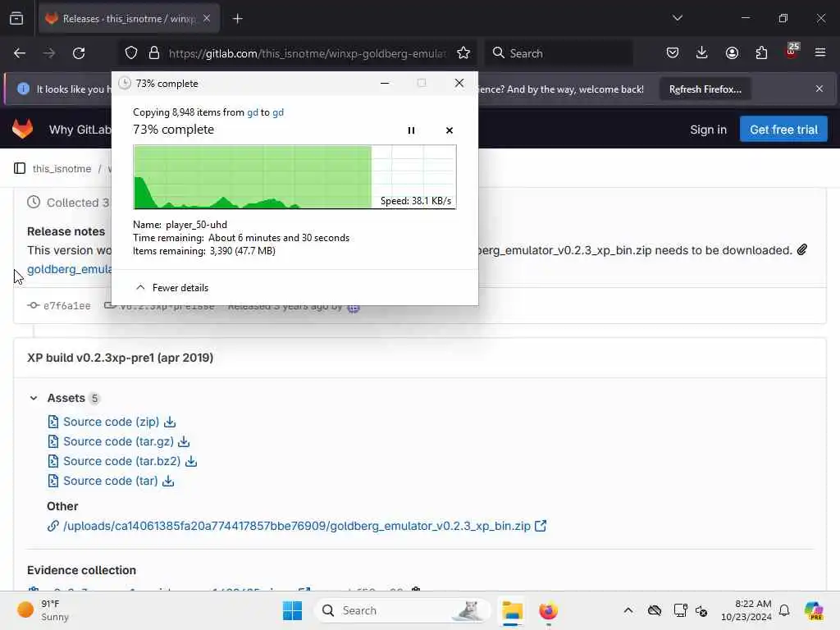Close the Releases GitLab tab
Image resolution: width=840 pixels, height=630 pixels.
pyautogui.click(x=206, y=19)
